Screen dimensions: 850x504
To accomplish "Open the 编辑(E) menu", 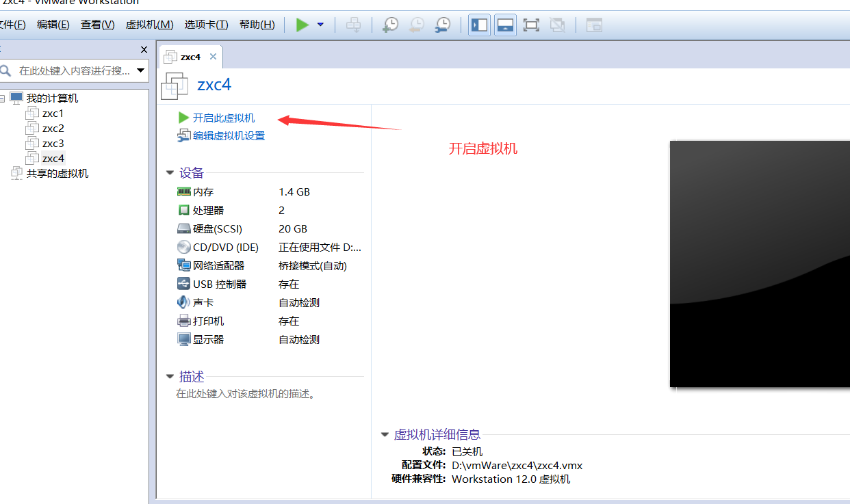I will click(x=53, y=25).
